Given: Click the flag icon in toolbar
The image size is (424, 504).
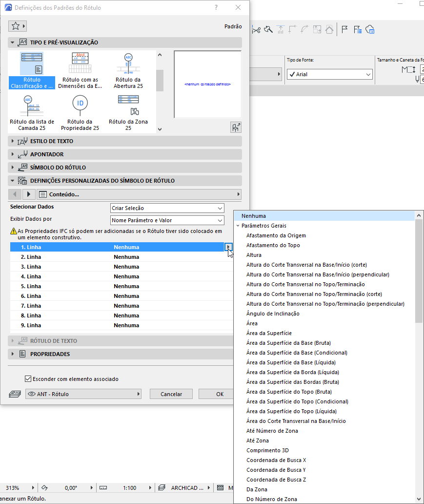Looking at the screenshot, I should pos(344,30).
